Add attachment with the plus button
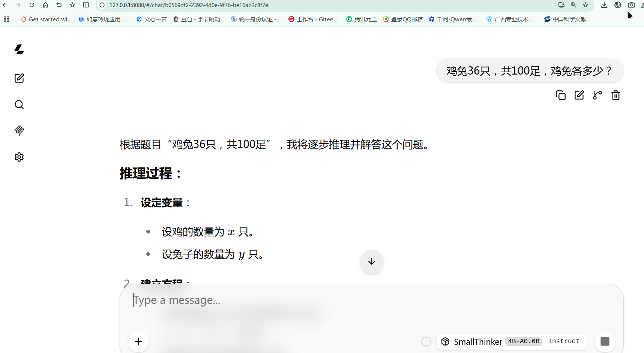The image size is (644, 353). [138, 341]
